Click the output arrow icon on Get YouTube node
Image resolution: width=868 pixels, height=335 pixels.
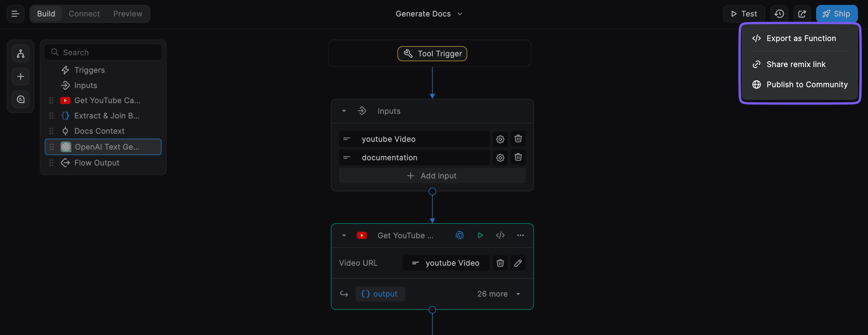pos(344,294)
